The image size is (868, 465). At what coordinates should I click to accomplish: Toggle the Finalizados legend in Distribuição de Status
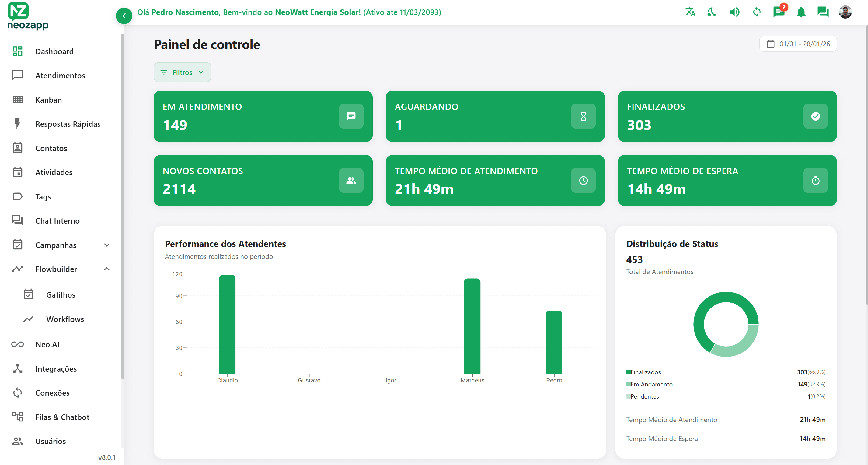[645, 372]
